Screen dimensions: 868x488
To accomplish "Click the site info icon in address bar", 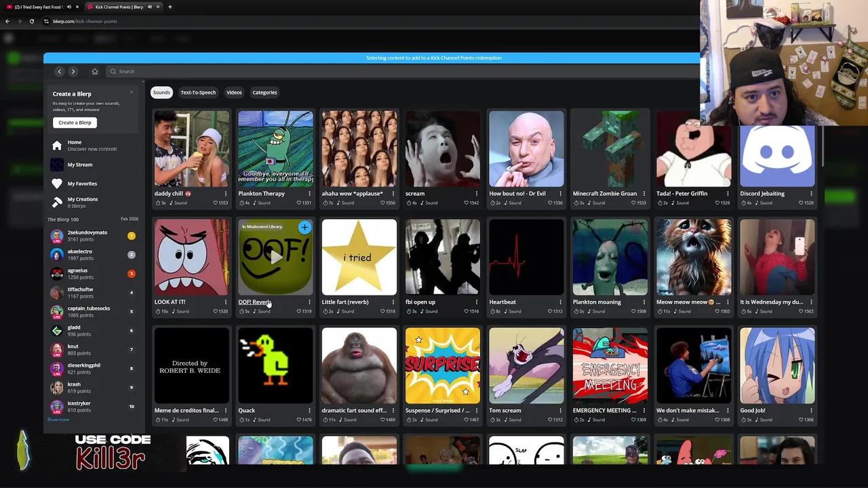I will point(46,21).
